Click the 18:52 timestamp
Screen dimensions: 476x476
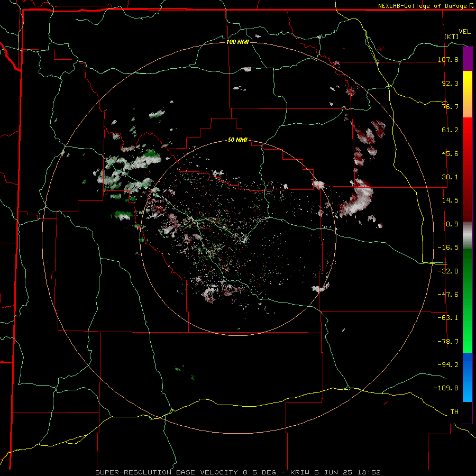(x=369, y=472)
